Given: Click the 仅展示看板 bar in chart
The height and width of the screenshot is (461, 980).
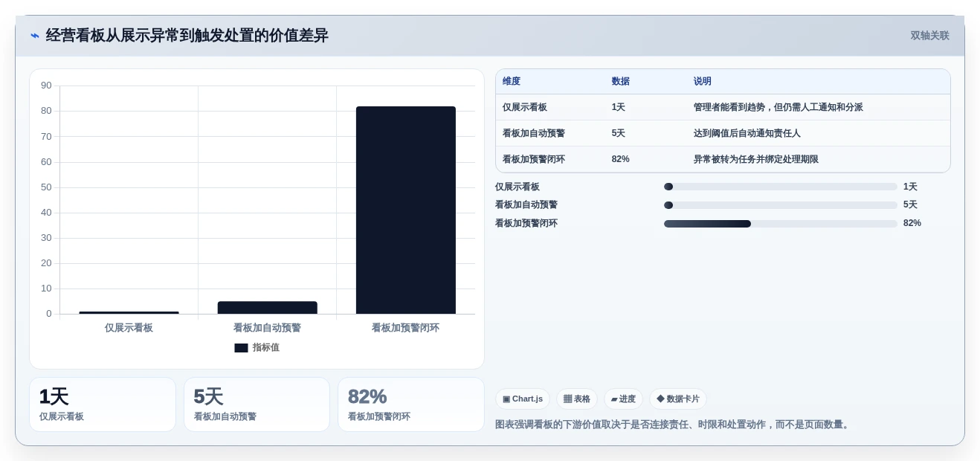Looking at the screenshot, I should pyautogui.click(x=129, y=312).
